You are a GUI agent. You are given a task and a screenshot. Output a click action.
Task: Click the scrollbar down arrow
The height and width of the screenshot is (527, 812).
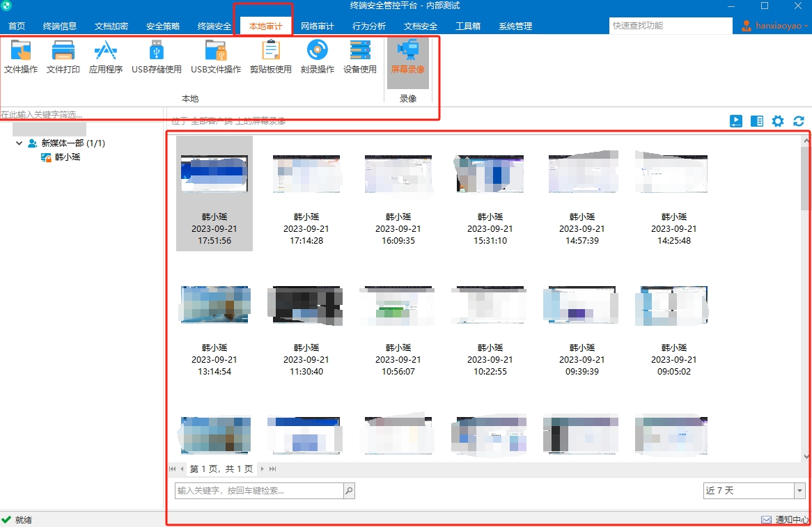(806, 456)
